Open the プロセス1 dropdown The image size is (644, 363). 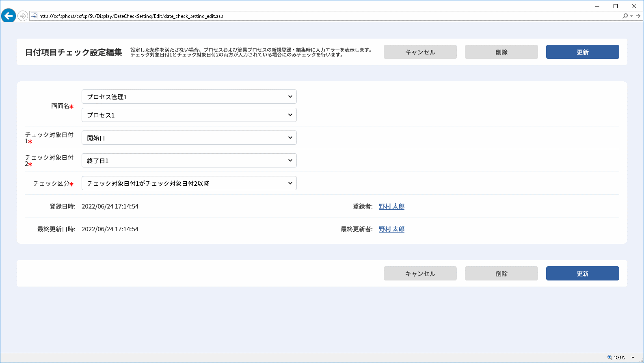[x=189, y=115]
